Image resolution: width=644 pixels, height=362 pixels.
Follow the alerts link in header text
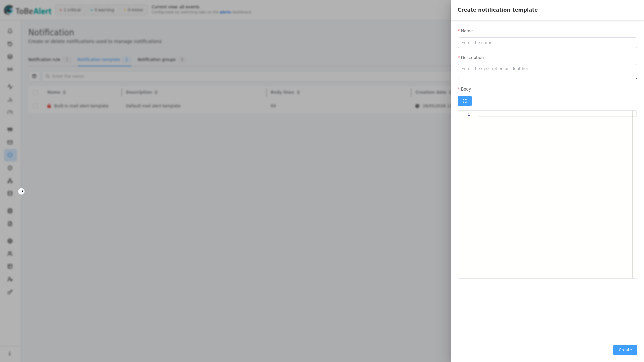225,12
